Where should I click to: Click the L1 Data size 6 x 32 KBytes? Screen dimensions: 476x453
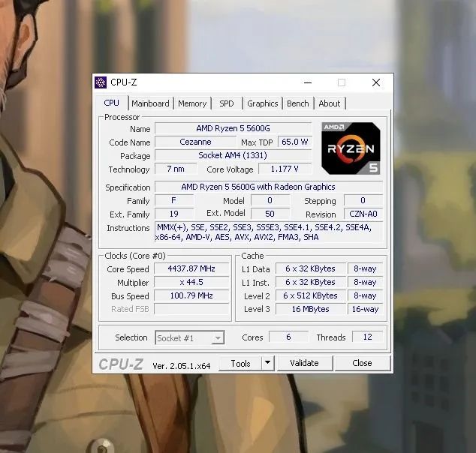pos(311,268)
